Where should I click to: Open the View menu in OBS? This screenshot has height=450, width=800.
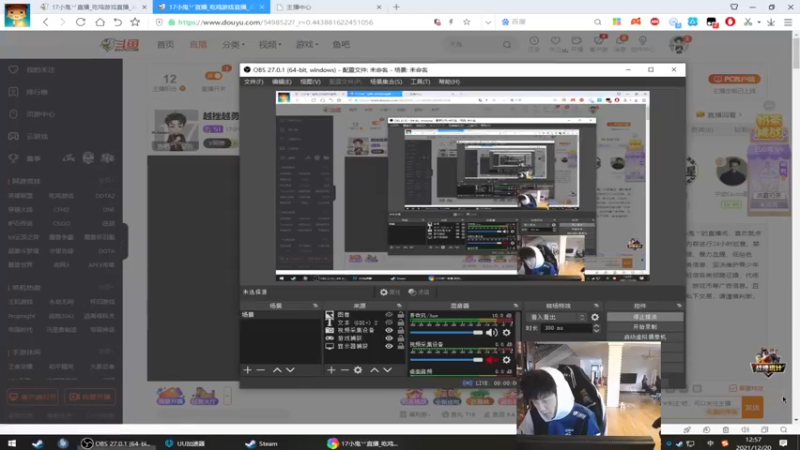click(310, 82)
